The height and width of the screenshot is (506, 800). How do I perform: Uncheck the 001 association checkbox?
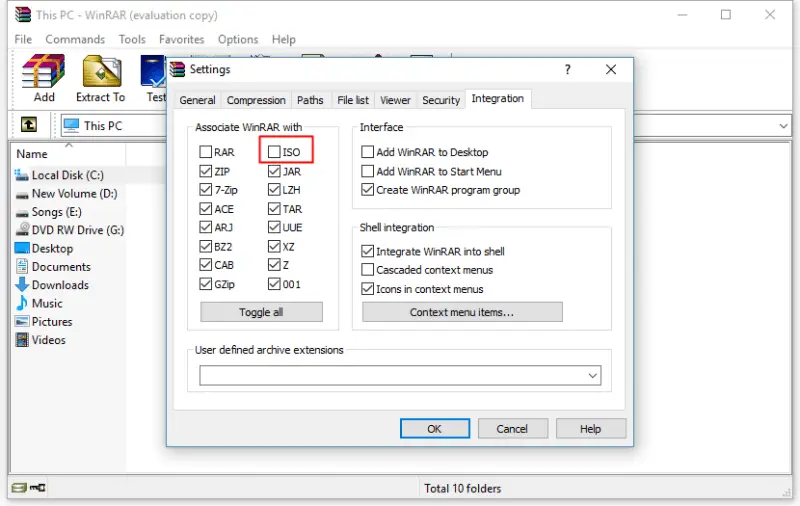point(274,284)
